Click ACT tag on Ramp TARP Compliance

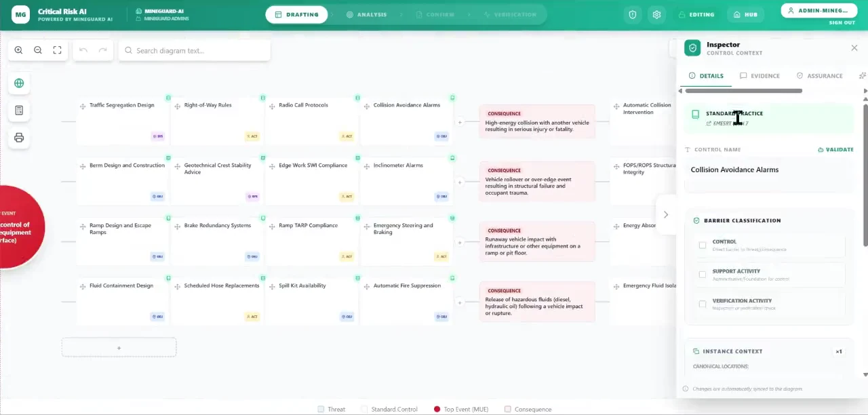(x=347, y=256)
